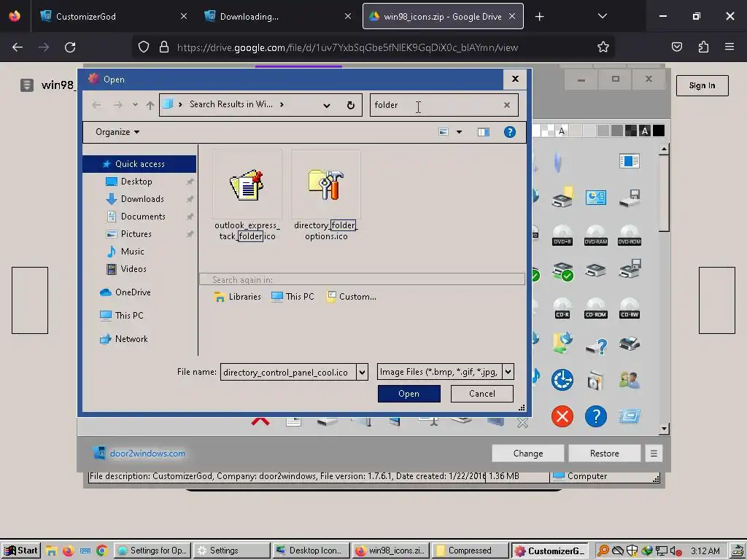Click the DVD-RAM disc icon in CustomizerGod
Viewport: 747px width, 560px height.
point(595,235)
